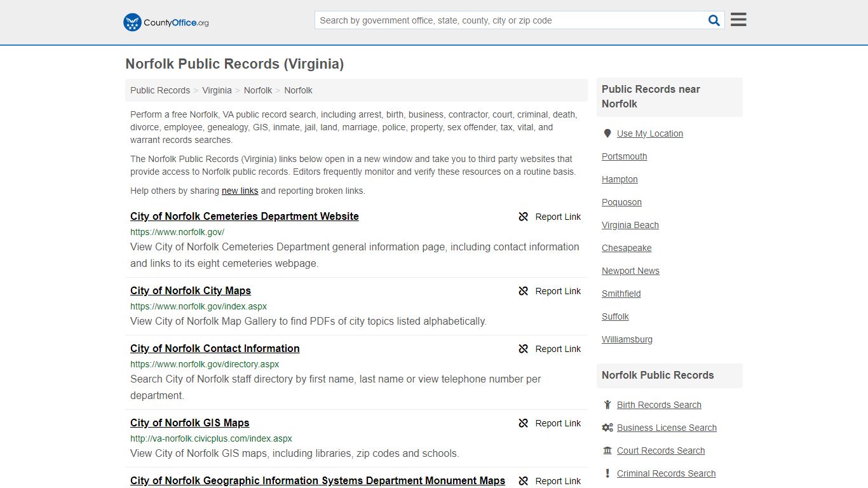Viewport: 868px width, 488px height.
Task: Go to Virginia breadcrumb
Action: pos(217,90)
